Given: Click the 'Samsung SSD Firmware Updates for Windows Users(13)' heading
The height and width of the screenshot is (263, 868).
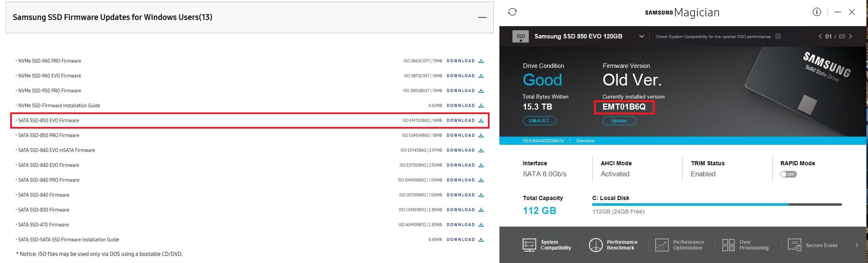Looking at the screenshot, I should [112, 17].
